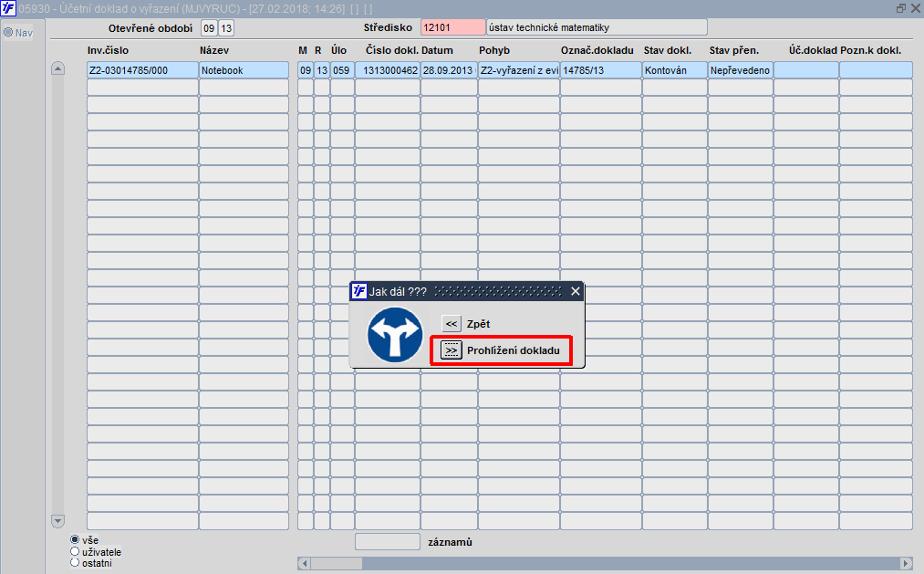
Task: Select the Nav radio option
Action: coord(8,33)
